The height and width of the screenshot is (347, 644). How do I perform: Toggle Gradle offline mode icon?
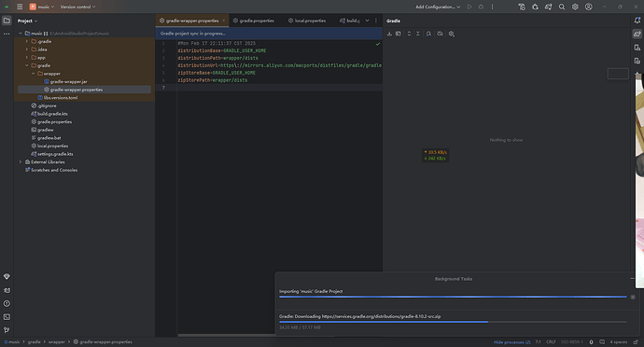[440, 34]
